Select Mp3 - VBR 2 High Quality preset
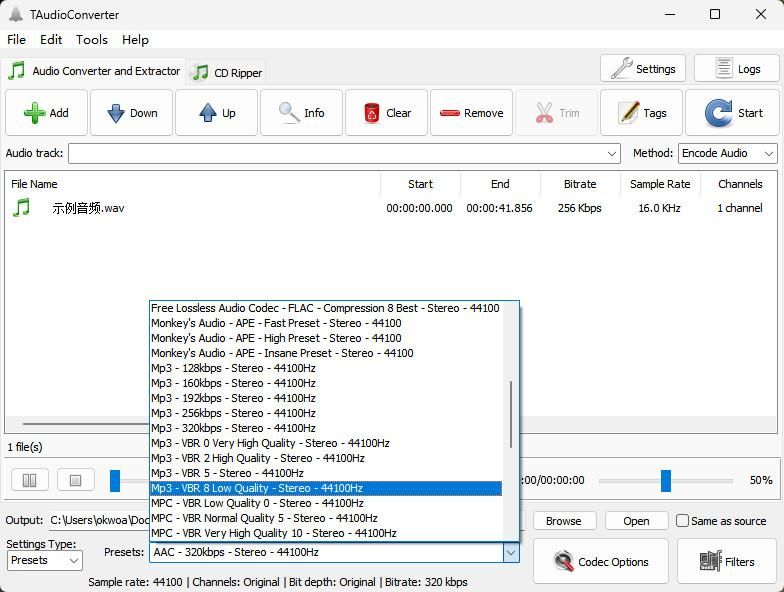The width and height of the screenshot is (784, 592). click(x=326, y=458)
